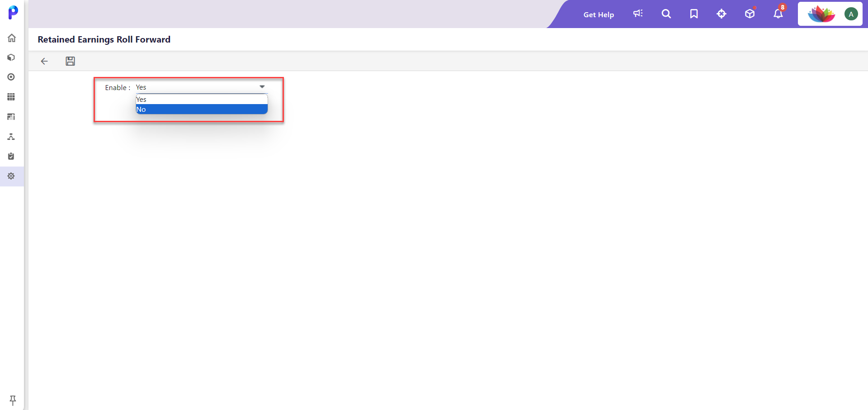Choose Yes in the Enable dropdown list
The height and width of the screenshot is (410, 868).
pos(202,100)
